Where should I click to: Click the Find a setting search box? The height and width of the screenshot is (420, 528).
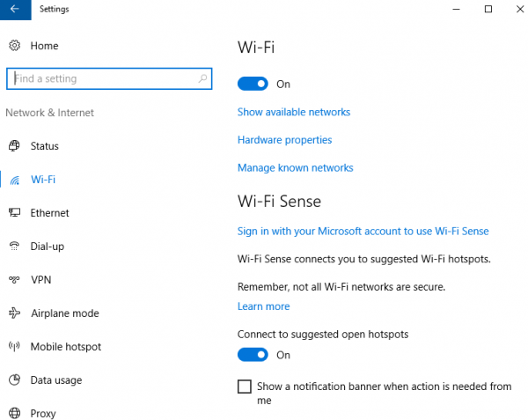pyautogui.click(x=101, y=78)
